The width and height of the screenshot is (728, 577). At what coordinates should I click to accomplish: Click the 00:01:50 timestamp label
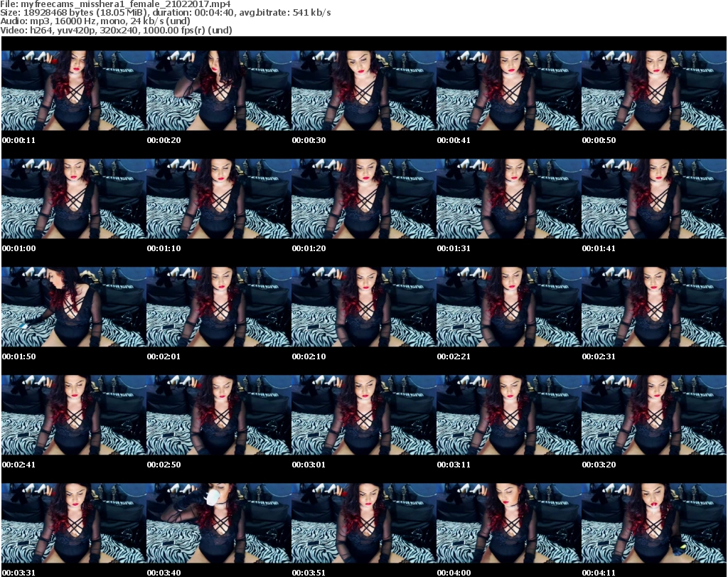18,356
